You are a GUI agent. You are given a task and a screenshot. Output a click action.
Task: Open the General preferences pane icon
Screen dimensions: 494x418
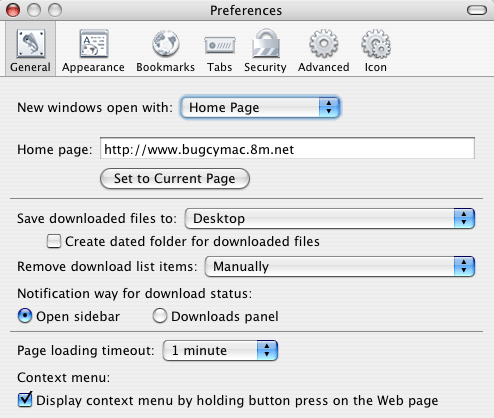(31, 43)
